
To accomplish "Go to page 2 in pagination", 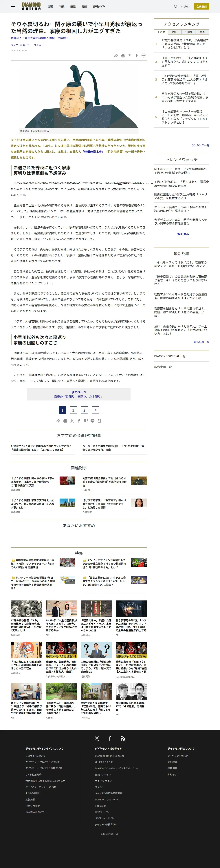I will click(73, 410).
